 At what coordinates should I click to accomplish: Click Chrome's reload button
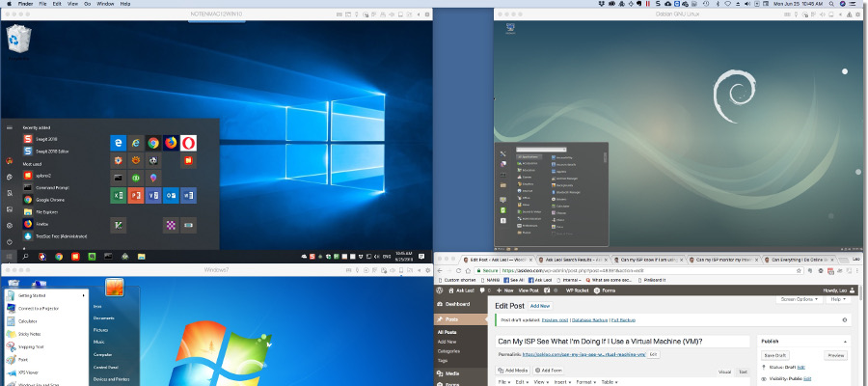pos(458,271)
